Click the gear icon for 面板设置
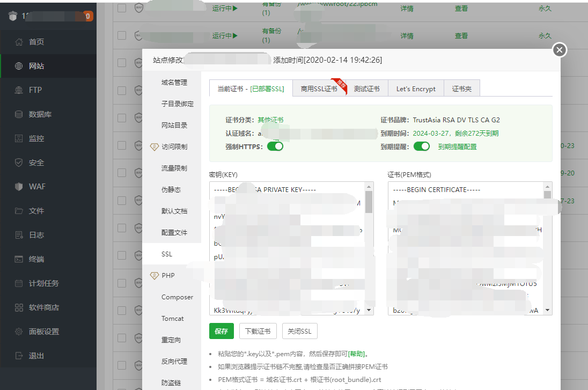Screen dimensions: 588x390 pos(19,332)
